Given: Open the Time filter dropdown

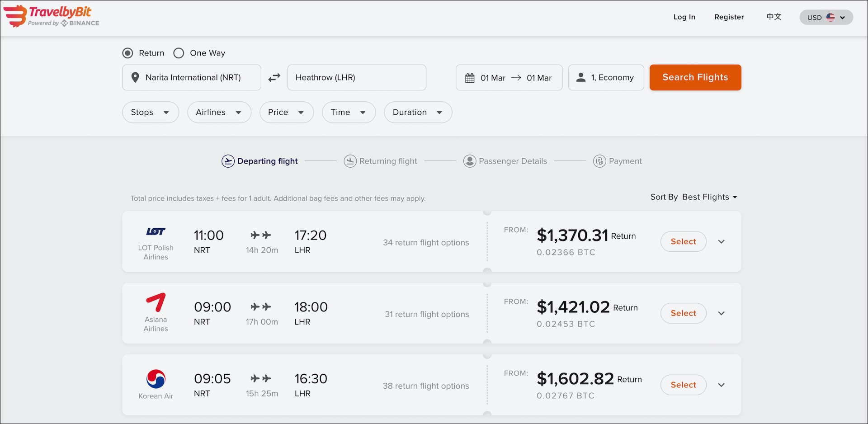Looking at the screenshot, I should (349, 112).
